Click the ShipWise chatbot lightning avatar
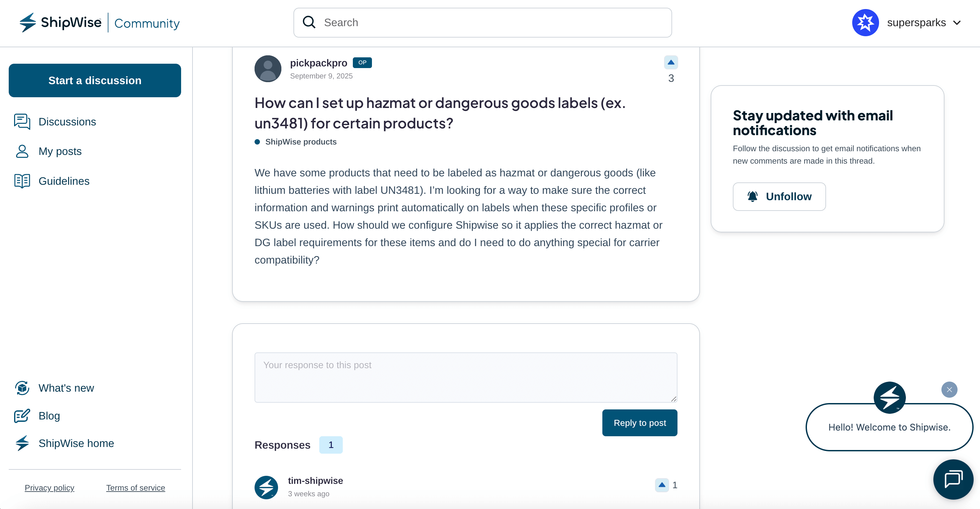This screenshot has height=509, width=980. click(x=889, y=398)
